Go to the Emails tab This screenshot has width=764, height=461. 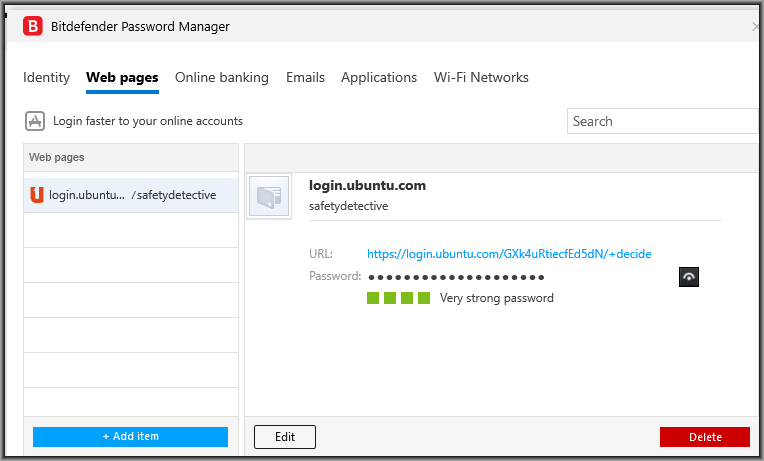coord(305,77)
